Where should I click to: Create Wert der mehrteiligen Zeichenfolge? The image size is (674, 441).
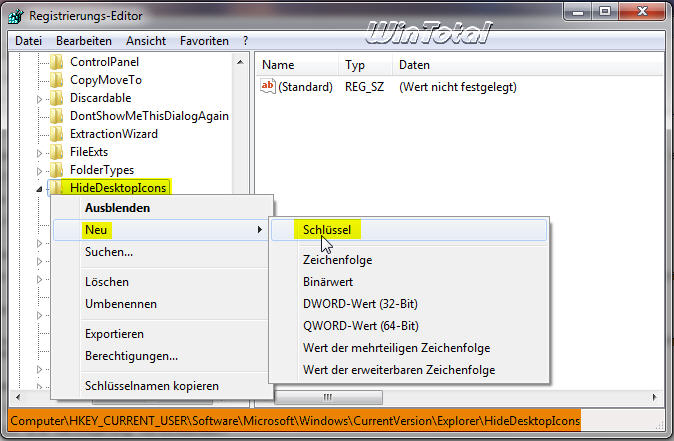(409, 348)
